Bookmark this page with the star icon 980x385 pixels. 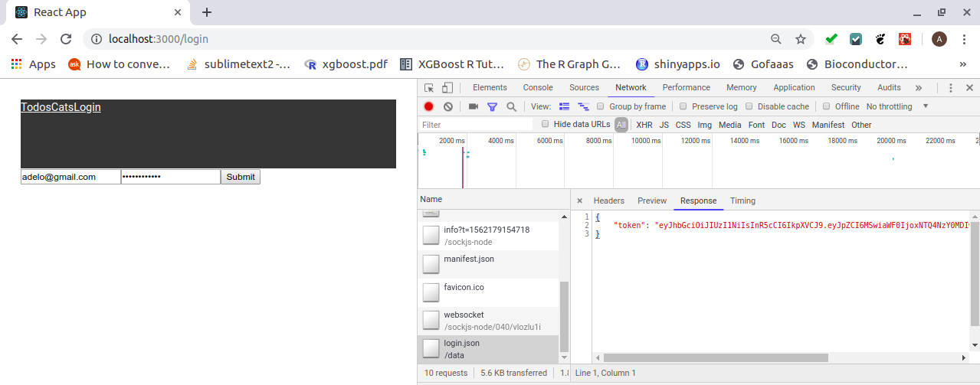[x=801, y=39]
